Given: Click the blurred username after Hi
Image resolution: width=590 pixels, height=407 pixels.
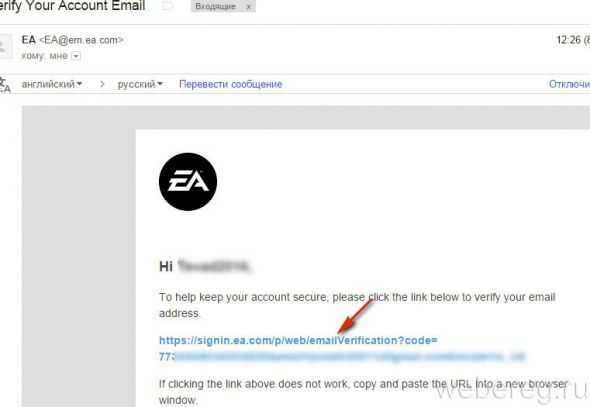Looking at the screenshot, I should (213, 266).
